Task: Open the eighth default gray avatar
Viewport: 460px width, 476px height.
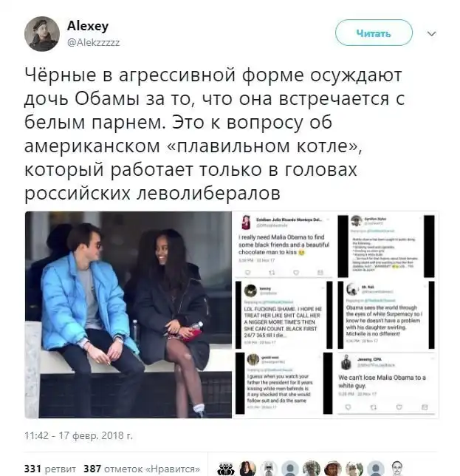Action: tap(376, 469)
